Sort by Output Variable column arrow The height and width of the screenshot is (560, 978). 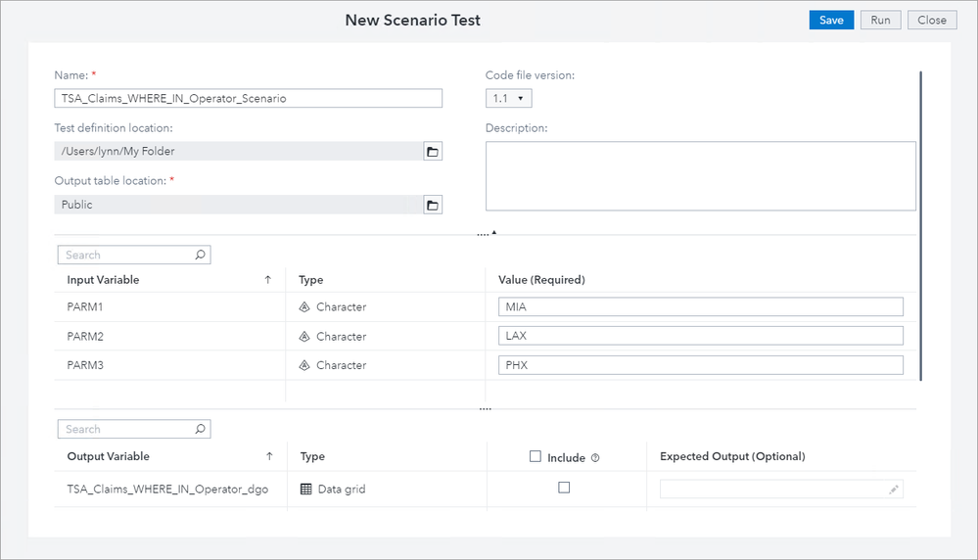tap(269, 456)
